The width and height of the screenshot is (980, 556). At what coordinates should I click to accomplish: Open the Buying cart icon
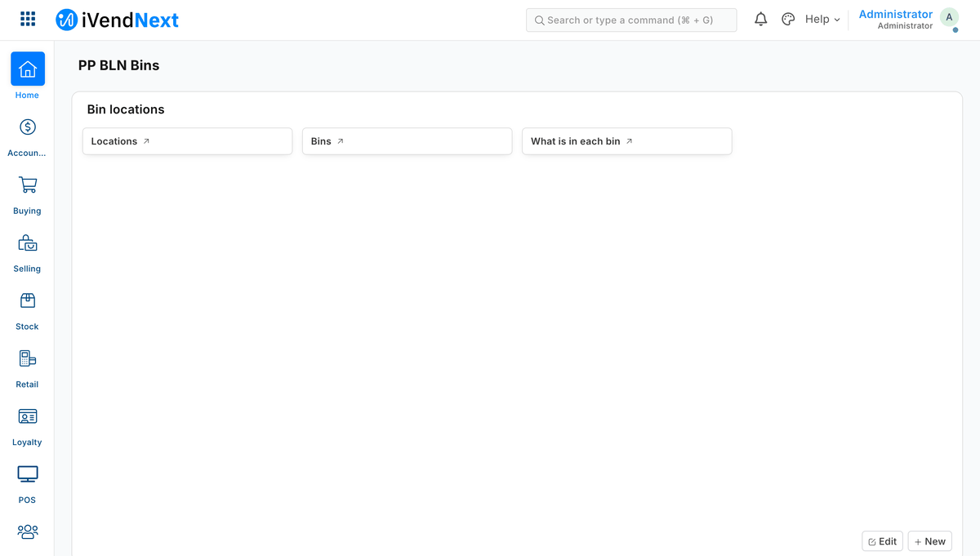(28, 185)
